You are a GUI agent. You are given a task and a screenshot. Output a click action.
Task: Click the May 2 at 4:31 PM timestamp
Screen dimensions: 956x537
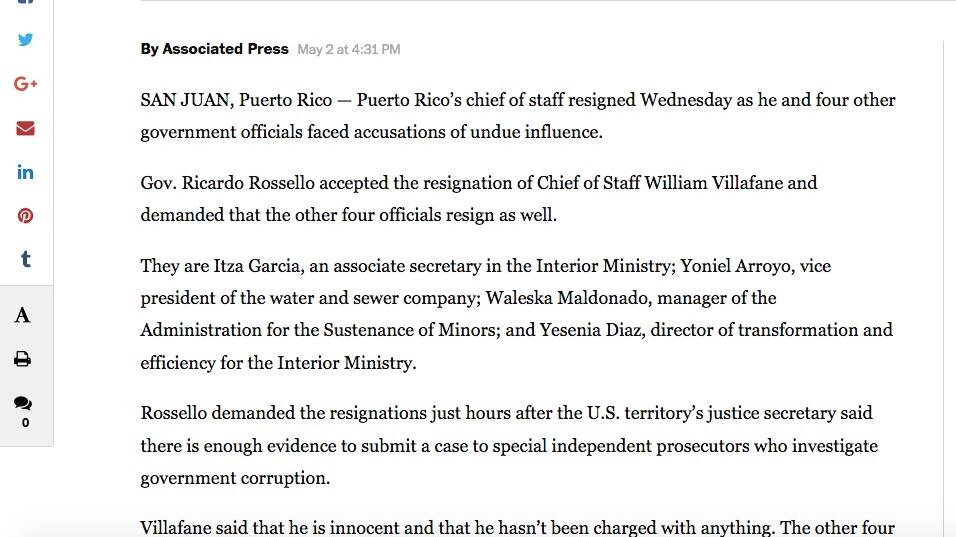348,49
